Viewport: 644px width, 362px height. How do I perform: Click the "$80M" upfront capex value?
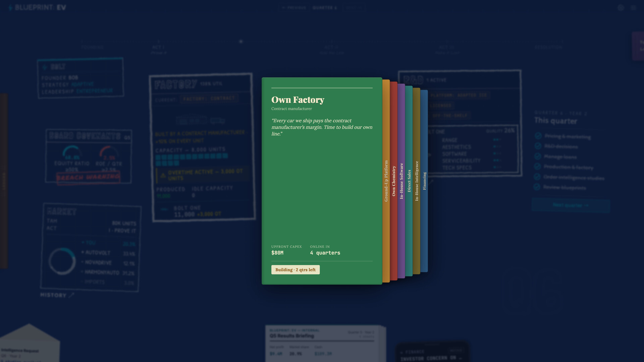(x=277, y=253)
